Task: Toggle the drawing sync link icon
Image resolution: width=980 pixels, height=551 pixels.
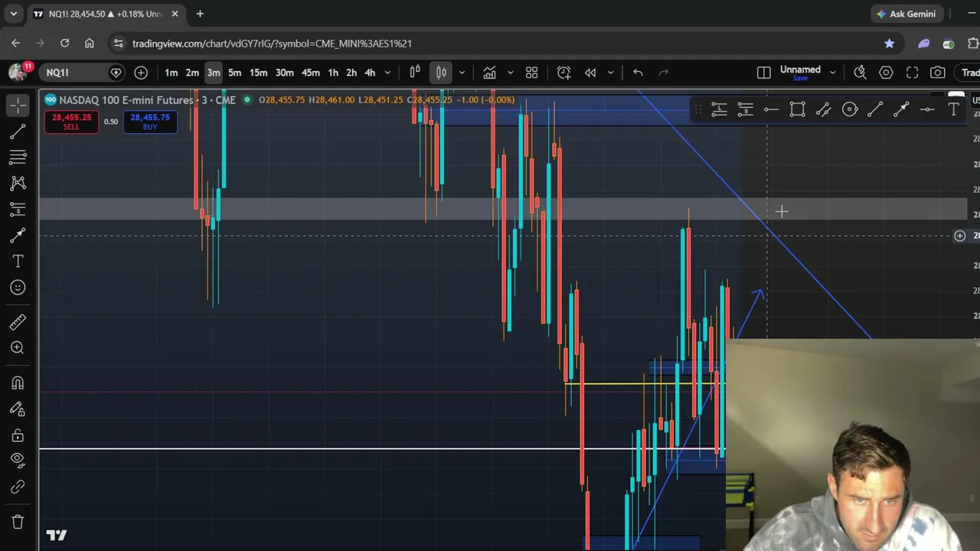Action: (18, 487)
